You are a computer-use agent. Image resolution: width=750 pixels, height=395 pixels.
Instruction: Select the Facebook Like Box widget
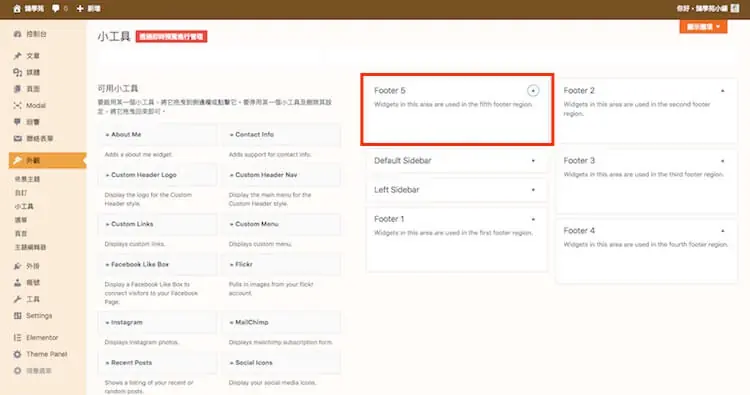tap(157, 264)
